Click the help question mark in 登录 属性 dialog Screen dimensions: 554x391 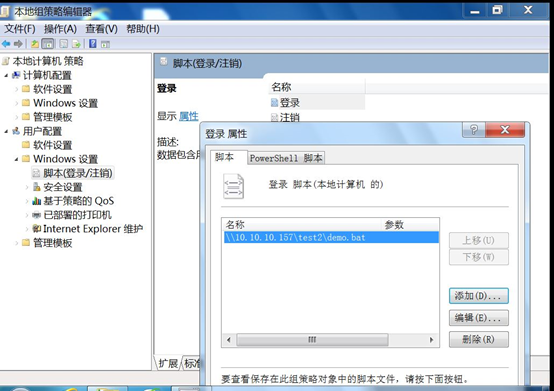pos(474,130)
